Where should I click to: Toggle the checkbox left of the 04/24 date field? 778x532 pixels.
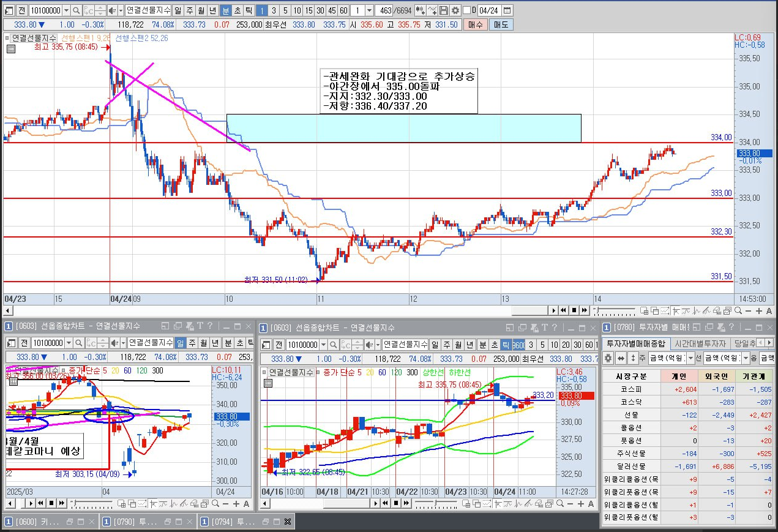pos(467,10)
